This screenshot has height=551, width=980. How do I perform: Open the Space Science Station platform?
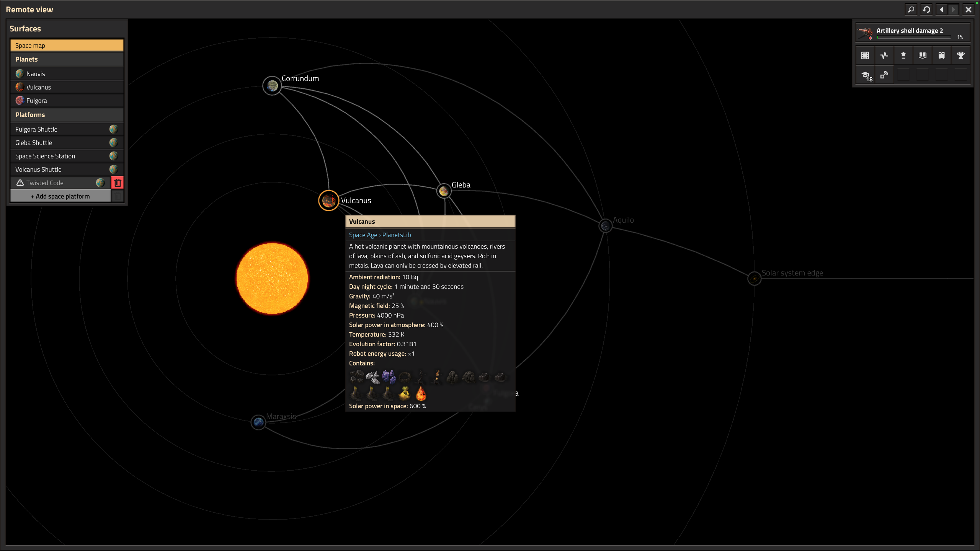pos(67,156)
